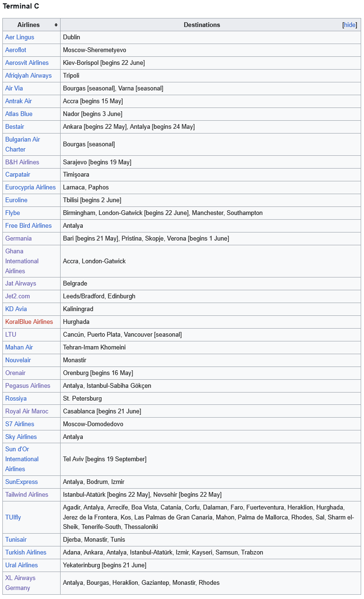
Task: Open the Pegasus Airlines link
Action: (x=27, y=386)
